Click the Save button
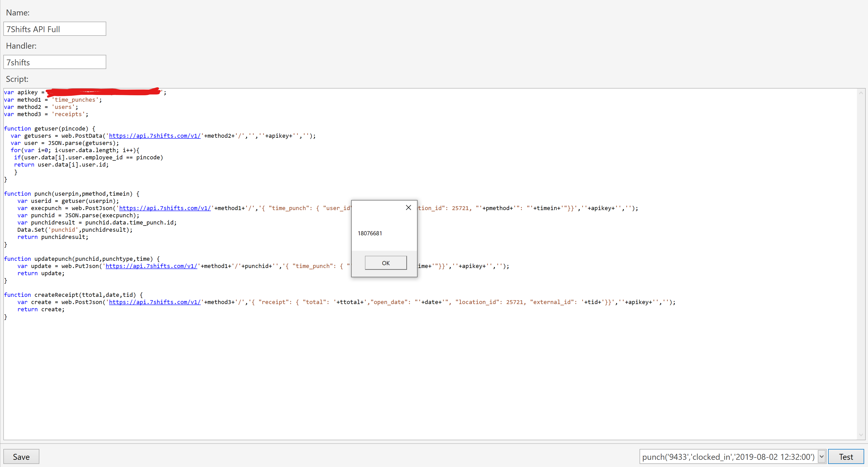Image resolution: width=868 pixels, height=467 pixels. point(21,456)
